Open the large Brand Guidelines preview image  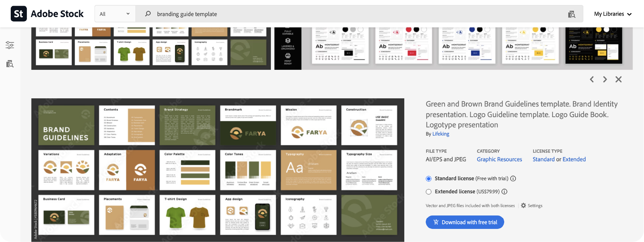[218, 170]
